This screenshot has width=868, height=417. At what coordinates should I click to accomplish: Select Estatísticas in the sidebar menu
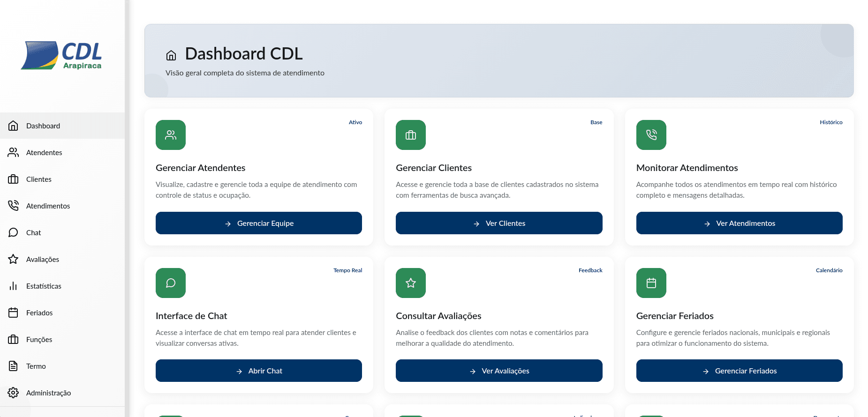pyautogui.click(x=62, y=286)
